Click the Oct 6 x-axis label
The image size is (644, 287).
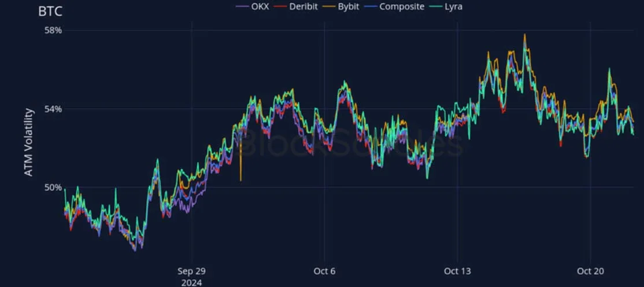[x=324, y=271]
